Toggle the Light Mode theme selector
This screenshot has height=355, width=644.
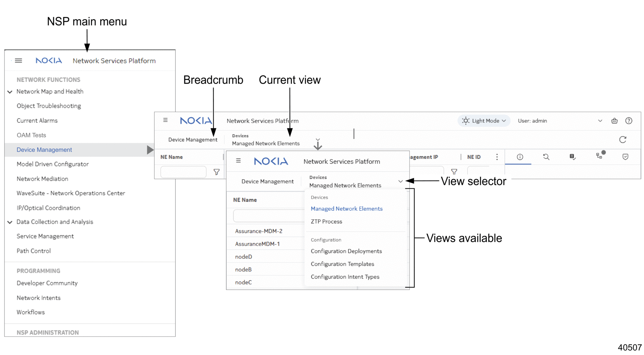(x=483, y=121)
